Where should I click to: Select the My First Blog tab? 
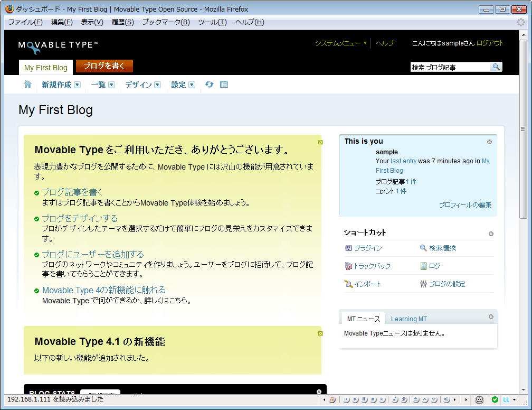46,68
